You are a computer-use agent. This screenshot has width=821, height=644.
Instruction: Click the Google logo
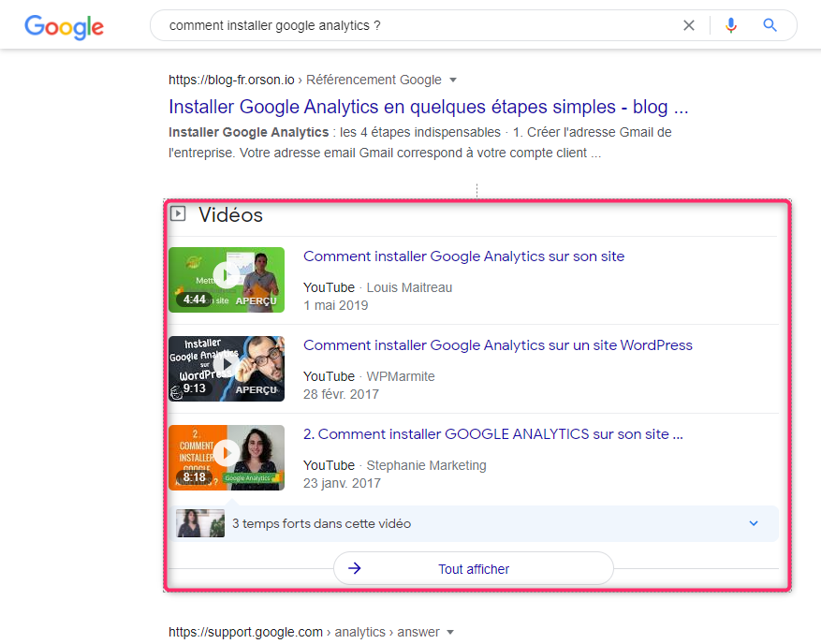point(64,27)
